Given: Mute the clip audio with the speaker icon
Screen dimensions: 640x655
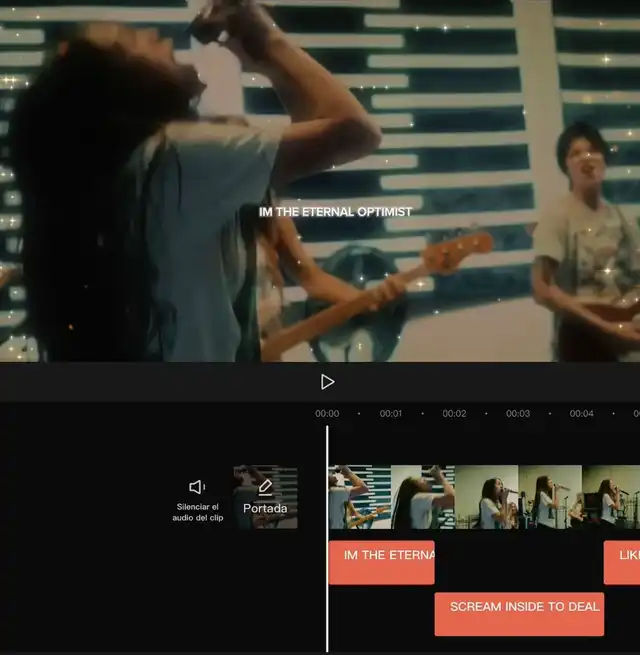Looking at the screenshot, I should coord(197,487).
